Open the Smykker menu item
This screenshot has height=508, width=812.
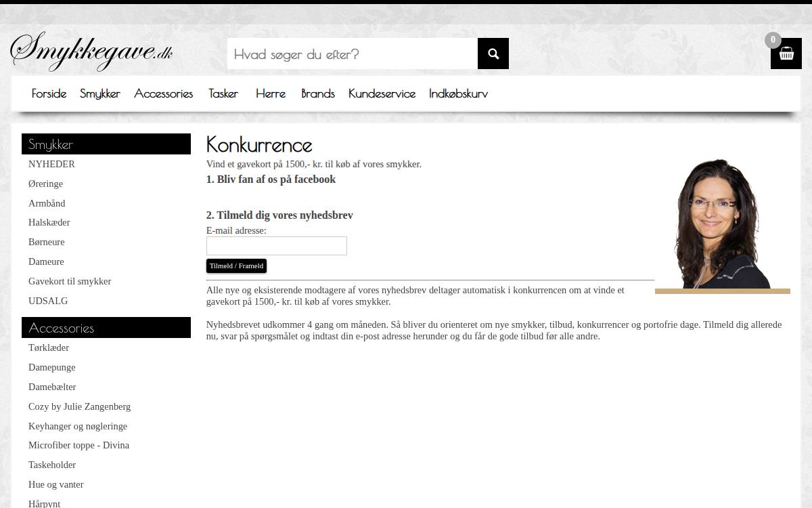100,93
